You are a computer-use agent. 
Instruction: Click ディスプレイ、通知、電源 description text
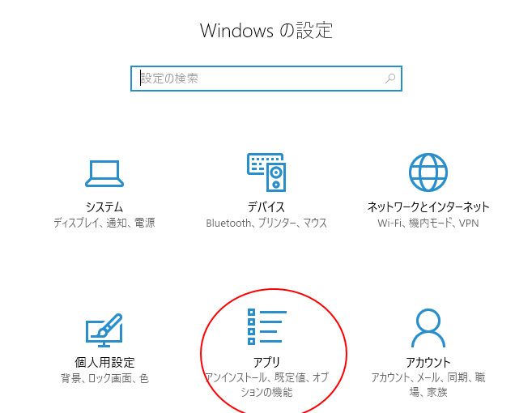[104, 223]
